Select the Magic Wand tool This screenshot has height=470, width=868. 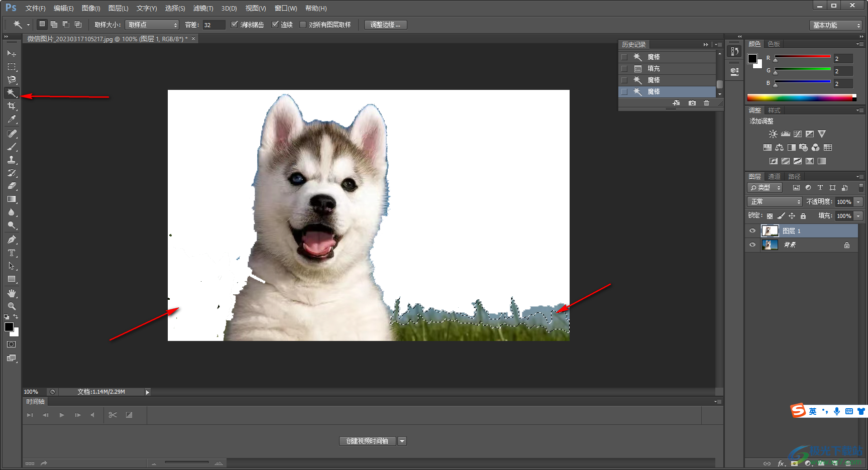tap(12, 93)
